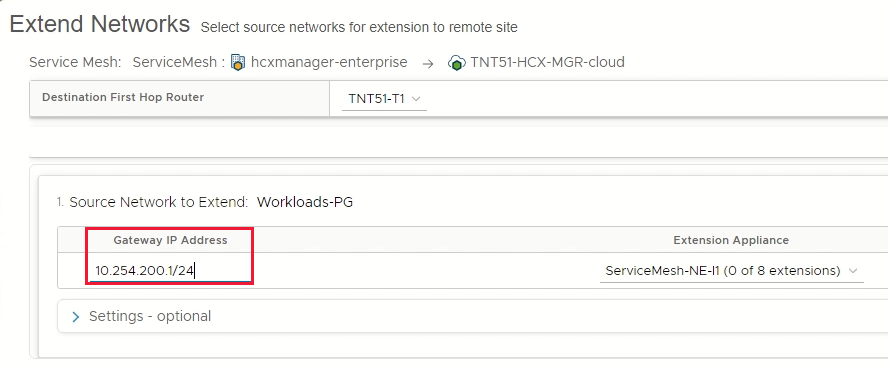This screenshot has height=369, width=888.
Task: Click the hcxmanager-enterprise site icon
Action: (x=238, y=62)
